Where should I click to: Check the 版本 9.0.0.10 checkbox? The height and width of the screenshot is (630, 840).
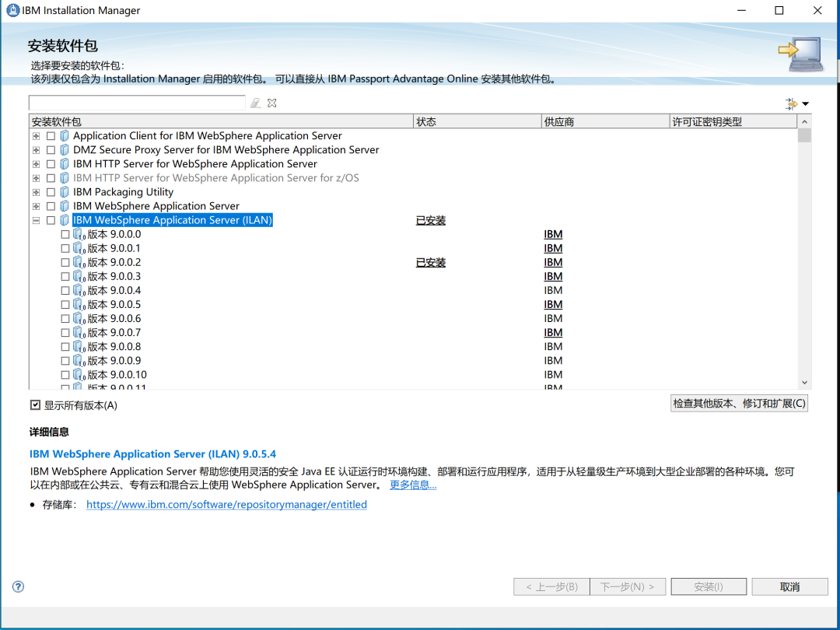tap(65, 375)
